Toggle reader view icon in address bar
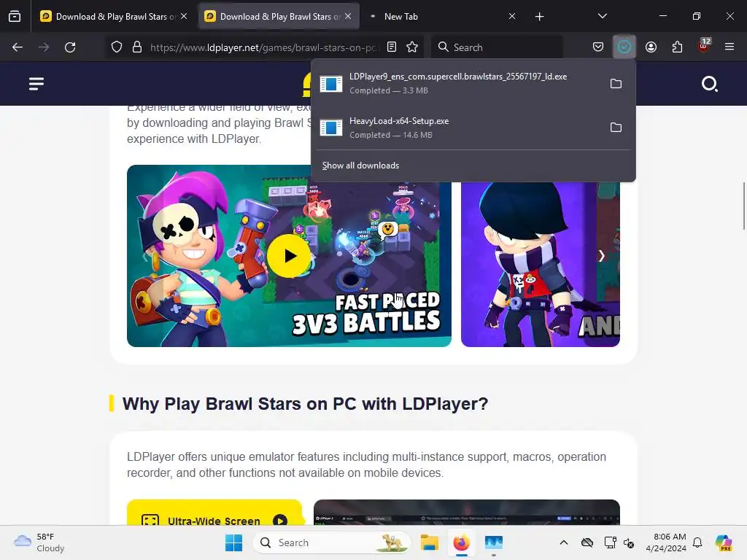Image resolution: width=747 pixels, height=560 pixels. coord(392,47)
